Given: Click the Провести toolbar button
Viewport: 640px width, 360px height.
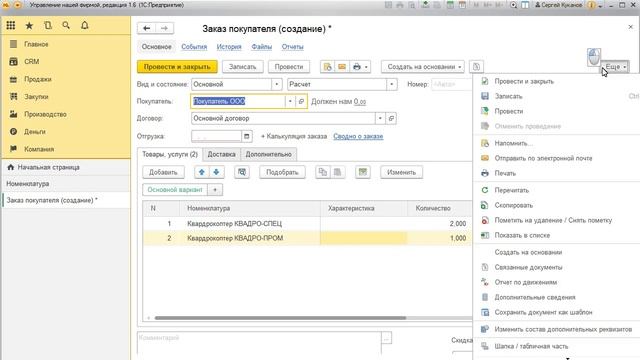Looking at the screenshot, I should pos(289,67).
